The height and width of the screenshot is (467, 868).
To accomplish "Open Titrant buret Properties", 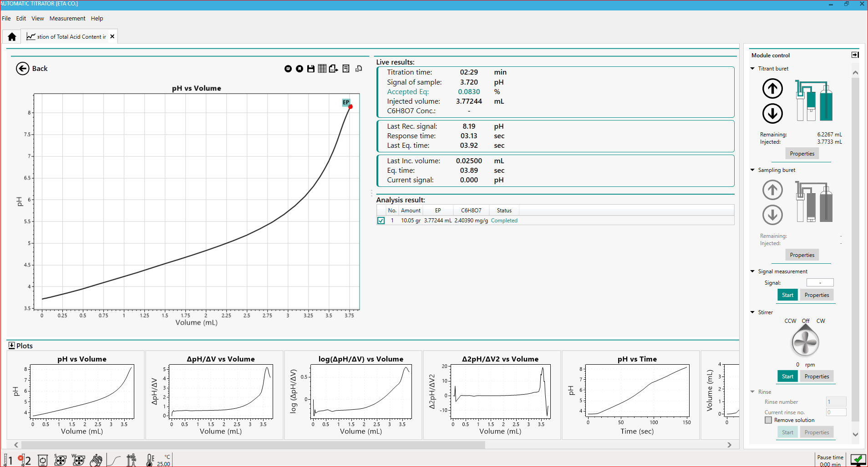I will [x=802, y=154].
